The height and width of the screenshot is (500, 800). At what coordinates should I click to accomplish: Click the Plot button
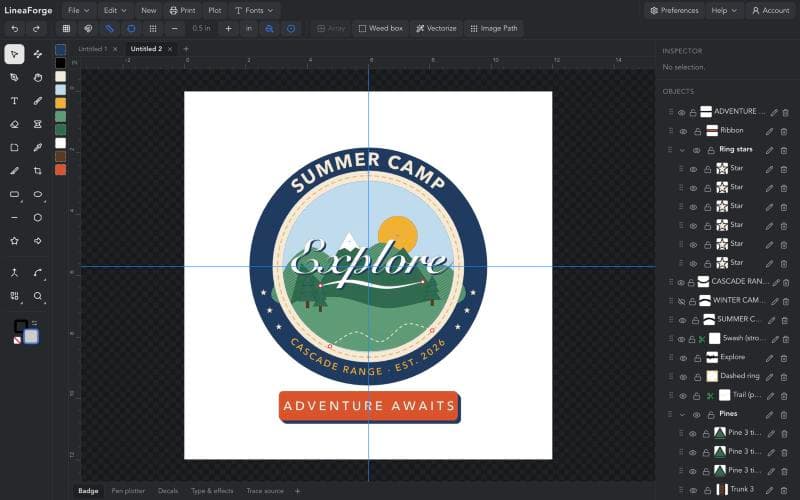pos(215,10)
